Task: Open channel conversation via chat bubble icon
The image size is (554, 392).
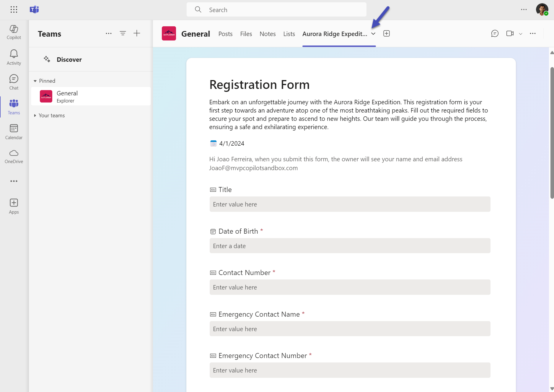Action: pyautogui.click(x=495, y=33)
